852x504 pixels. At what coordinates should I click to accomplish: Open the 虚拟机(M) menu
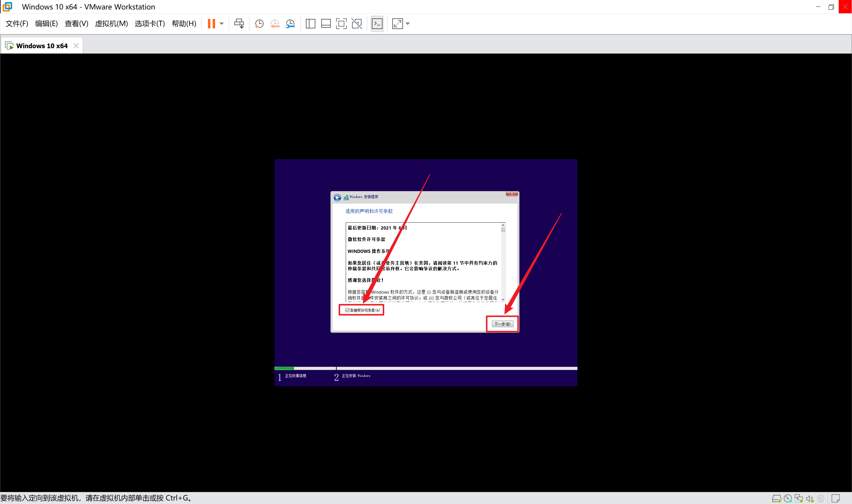111,24
